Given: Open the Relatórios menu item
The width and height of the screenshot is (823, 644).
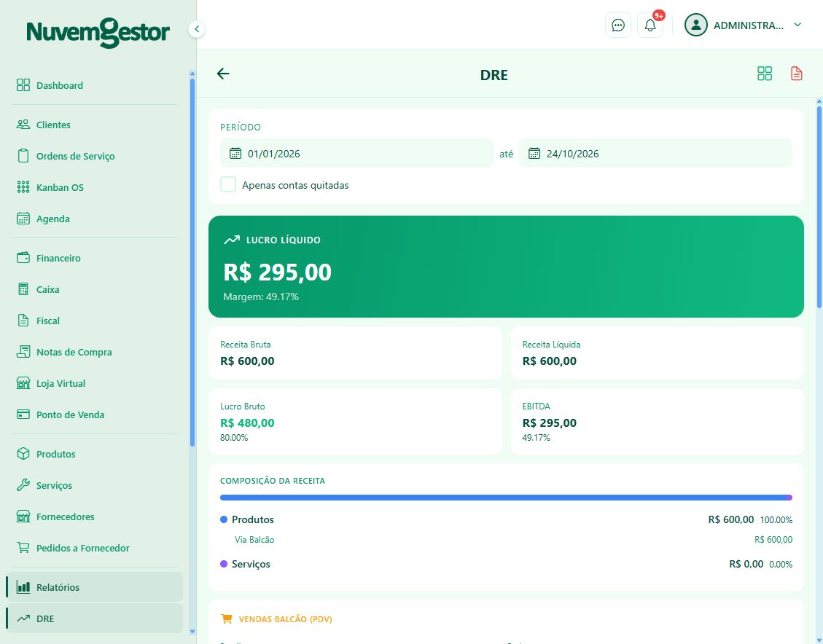Looking at the screenshot, I should (x=95, y=587).
